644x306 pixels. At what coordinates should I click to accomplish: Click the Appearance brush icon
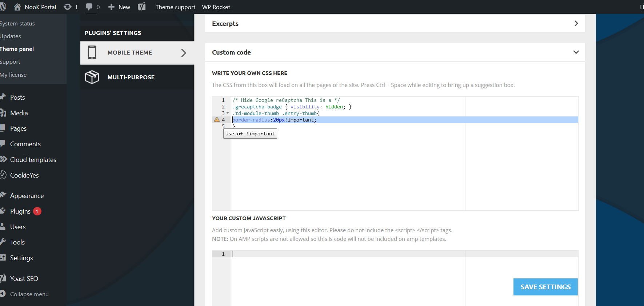[x=3, y=195]
